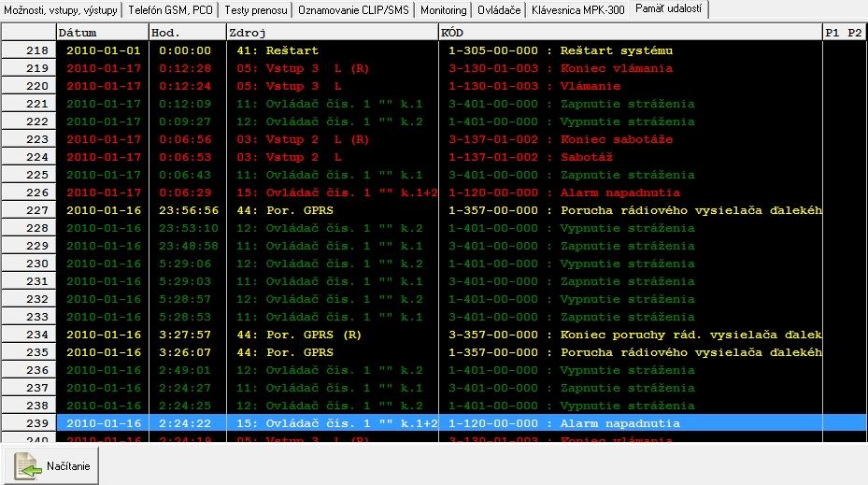Click the KÓD column header
This screenshot has height=485, width=868.
pyautogui.click(x=631, y=33)
